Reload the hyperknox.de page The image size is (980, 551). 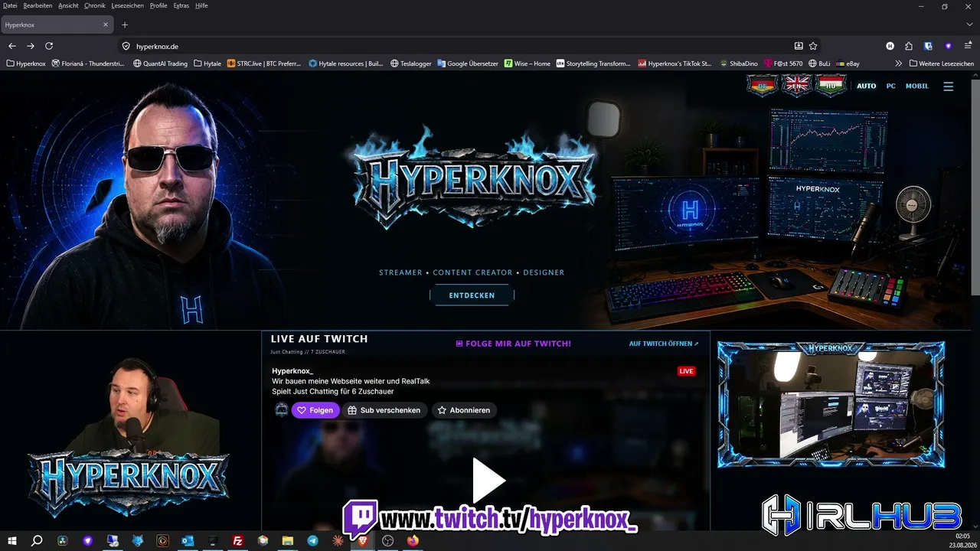[49, 46]
